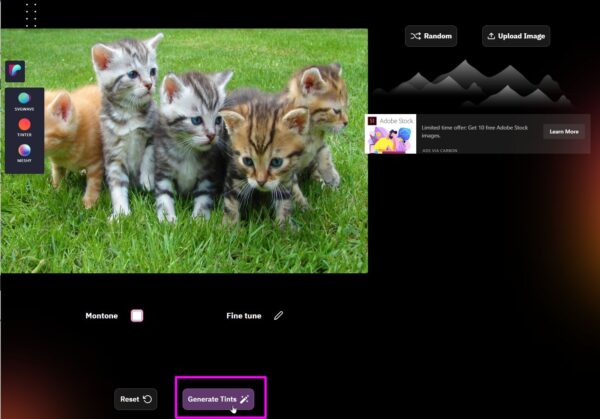Screen dimensions: 600x419
Task: Open the SVGWave tool in the sidebar
Action: [x=24, y=101]
